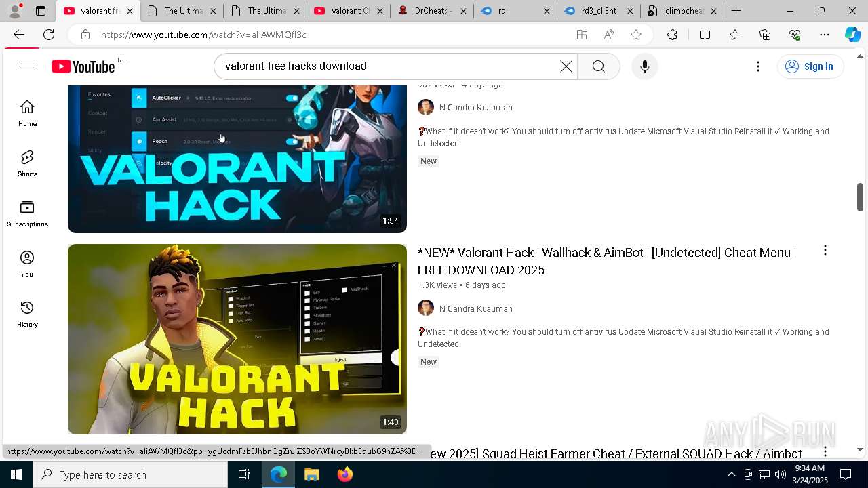Open YouTube settings three-dot menu

758,66
